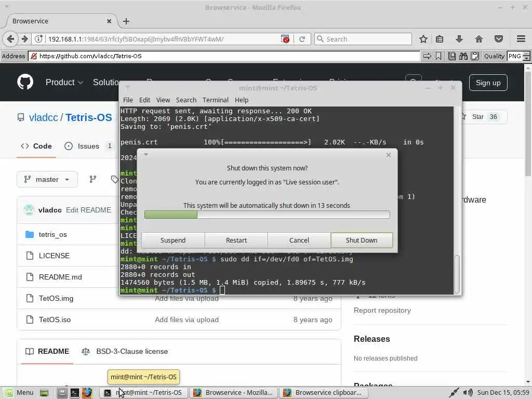
Task: Open terminal Terminal menu
Action: pos(216,100)
